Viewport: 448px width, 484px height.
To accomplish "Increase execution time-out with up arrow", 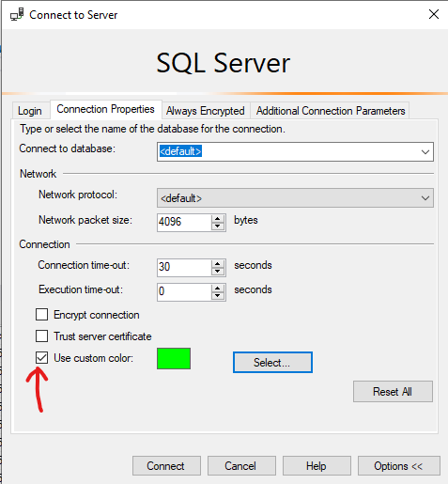I will click(x=218, y=289).
